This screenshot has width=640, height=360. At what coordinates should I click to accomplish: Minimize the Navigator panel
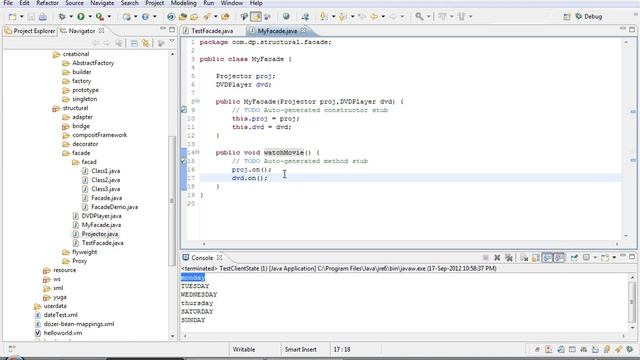tap(163, 29)
